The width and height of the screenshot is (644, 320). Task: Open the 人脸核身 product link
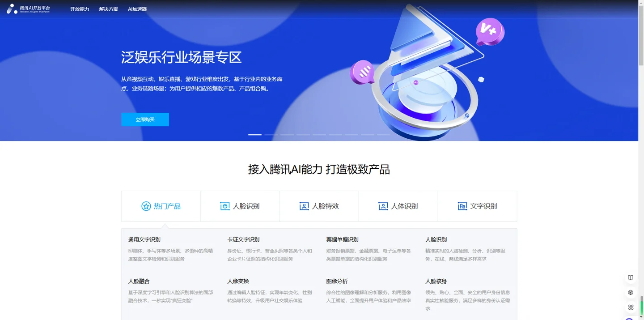coord(436,282)
